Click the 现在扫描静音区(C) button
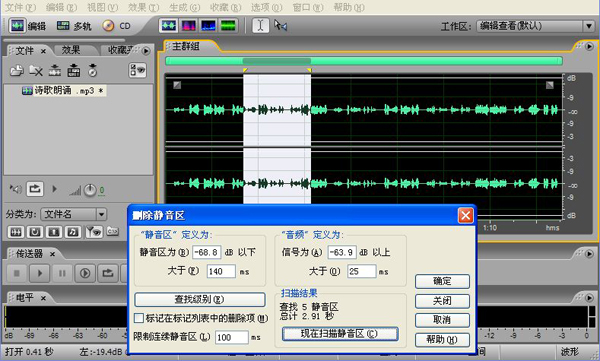 coord(340,333)
